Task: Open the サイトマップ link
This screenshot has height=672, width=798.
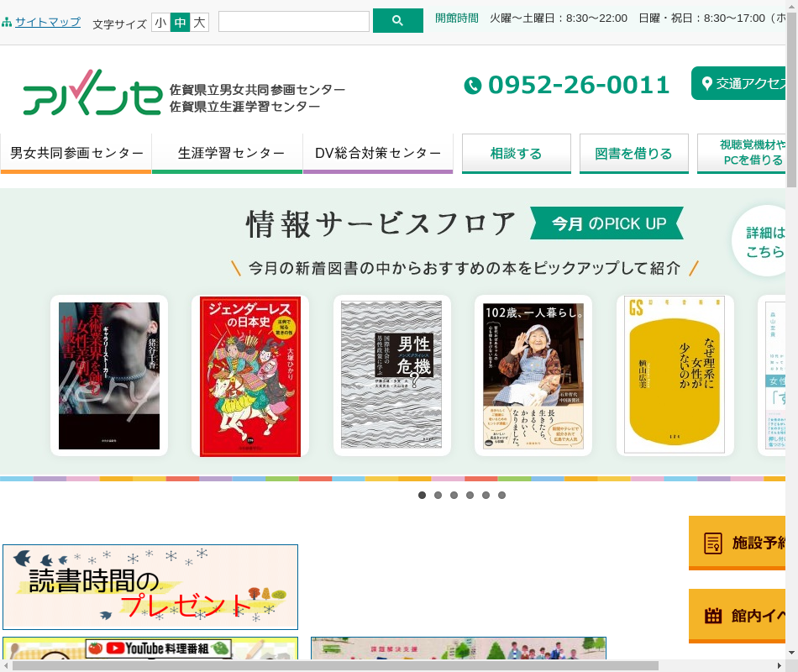Action: pos(47,22)
